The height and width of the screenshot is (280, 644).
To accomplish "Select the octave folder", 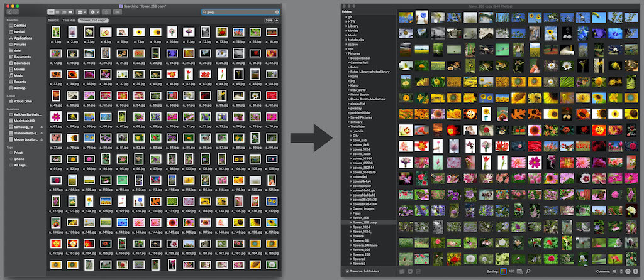I will coord(353,45).
